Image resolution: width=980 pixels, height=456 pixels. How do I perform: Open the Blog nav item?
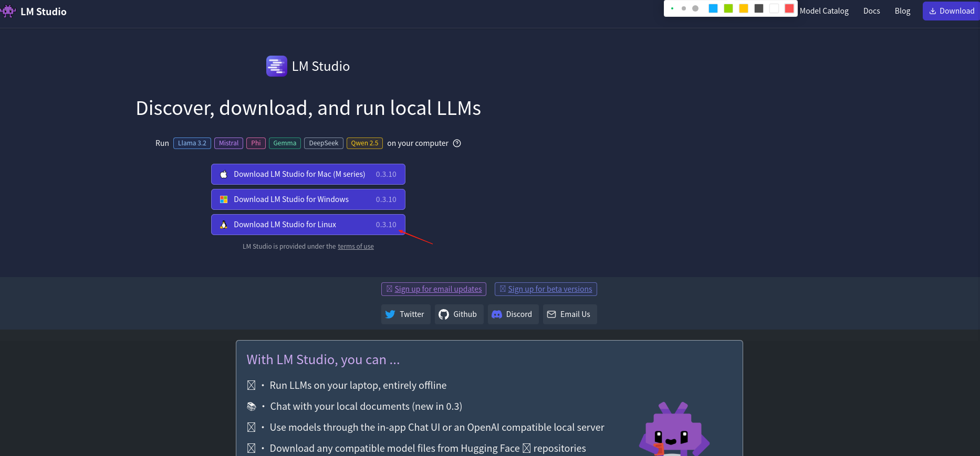click(x=903, y=11)
